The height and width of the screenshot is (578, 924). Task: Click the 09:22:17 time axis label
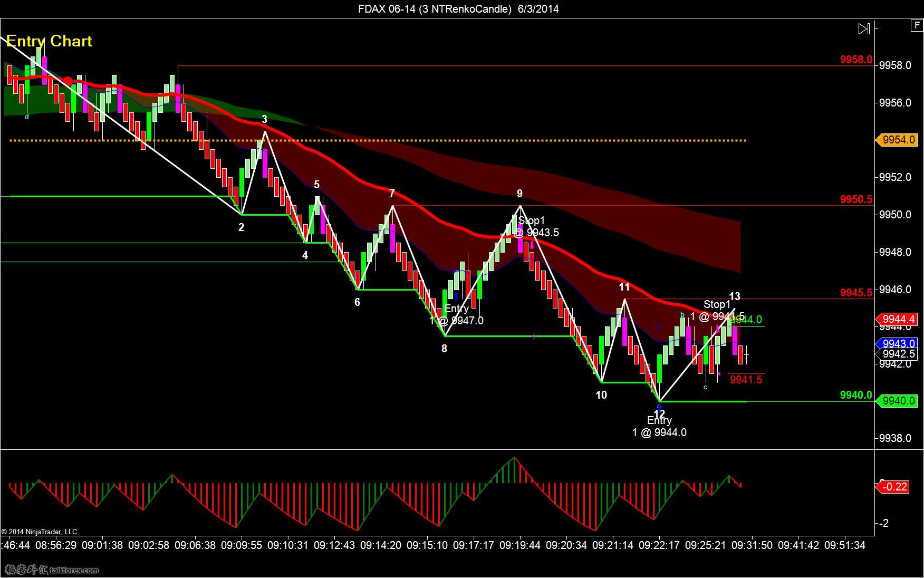[659, 545]
